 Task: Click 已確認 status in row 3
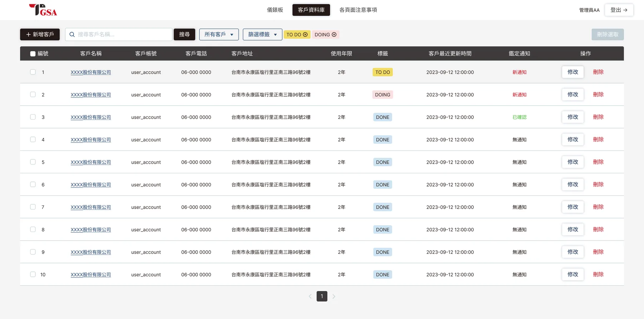[x=519, y=117]
